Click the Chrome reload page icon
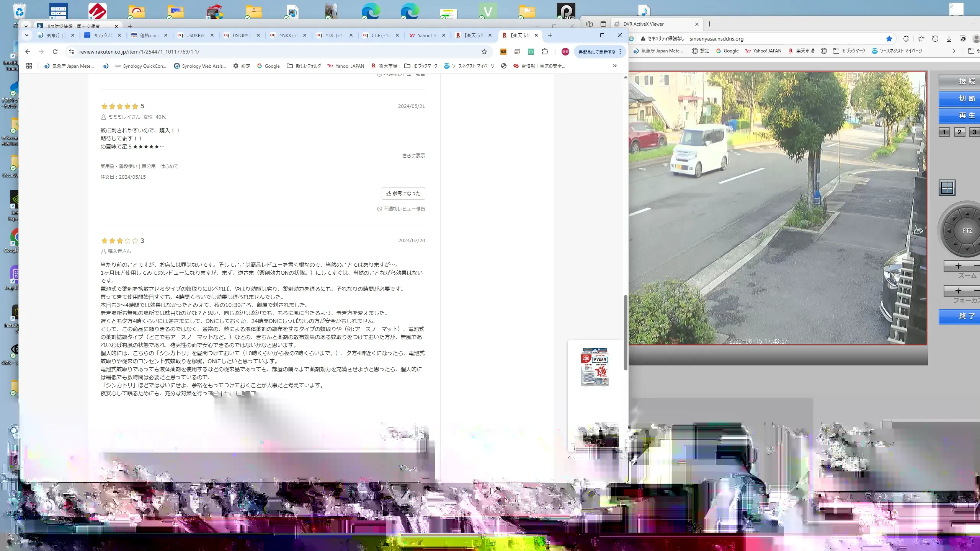 point(55,52)
